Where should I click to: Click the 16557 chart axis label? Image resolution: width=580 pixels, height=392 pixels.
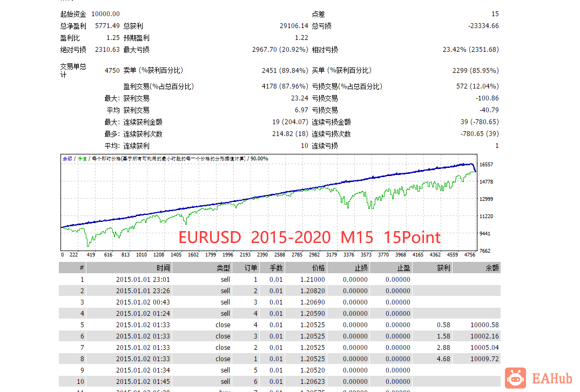point(486,165)
